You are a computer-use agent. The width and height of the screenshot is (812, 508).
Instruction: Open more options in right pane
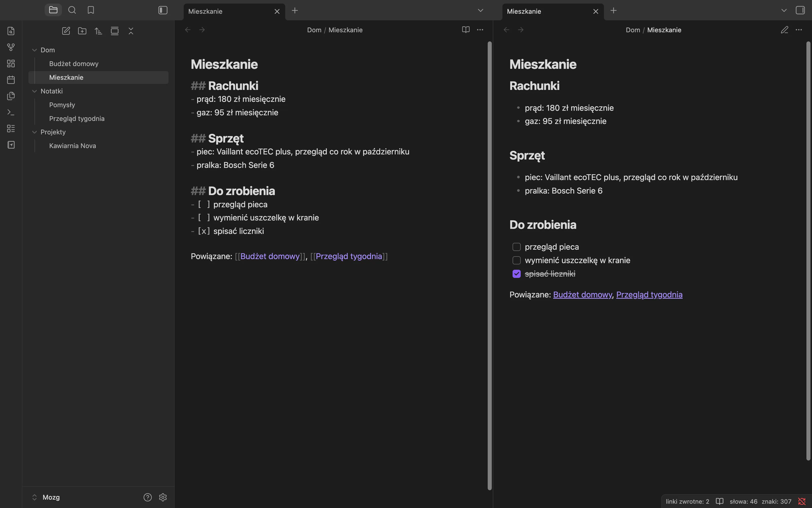799,29
